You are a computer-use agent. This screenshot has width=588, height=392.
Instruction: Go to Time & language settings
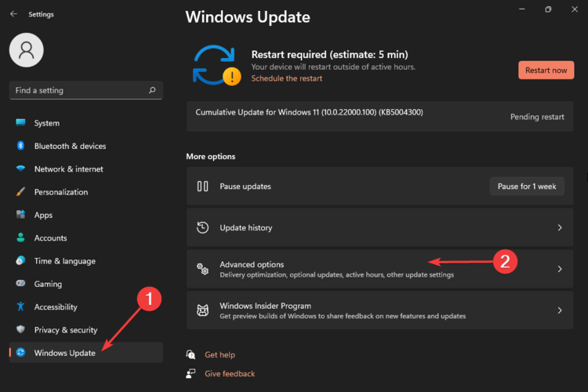[64, 261]
